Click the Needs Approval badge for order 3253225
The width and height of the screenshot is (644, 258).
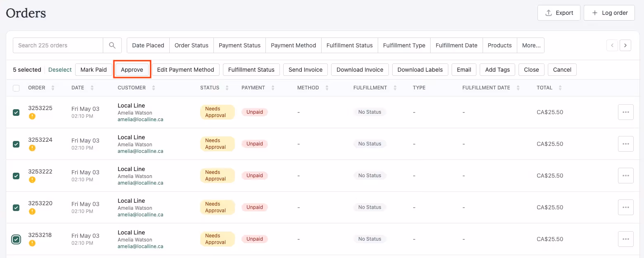[218, 112]
